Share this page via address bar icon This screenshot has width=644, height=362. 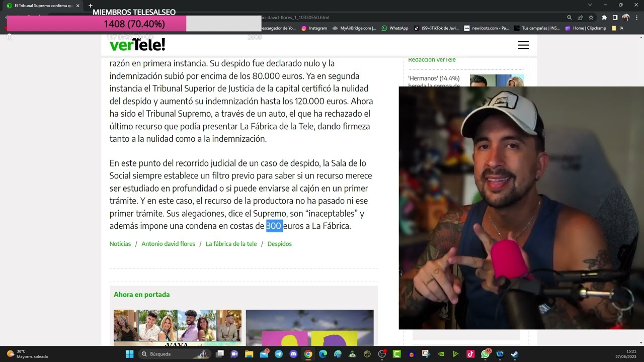(x=580, y=17)
